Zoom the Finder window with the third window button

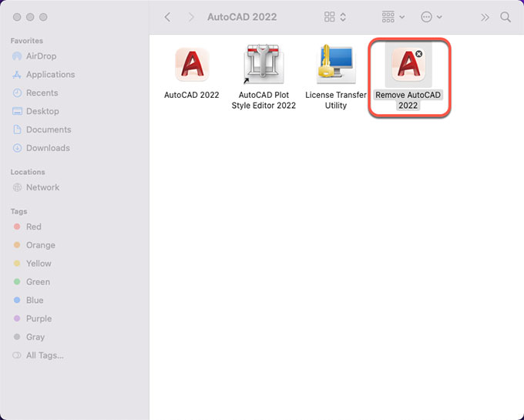43,17
